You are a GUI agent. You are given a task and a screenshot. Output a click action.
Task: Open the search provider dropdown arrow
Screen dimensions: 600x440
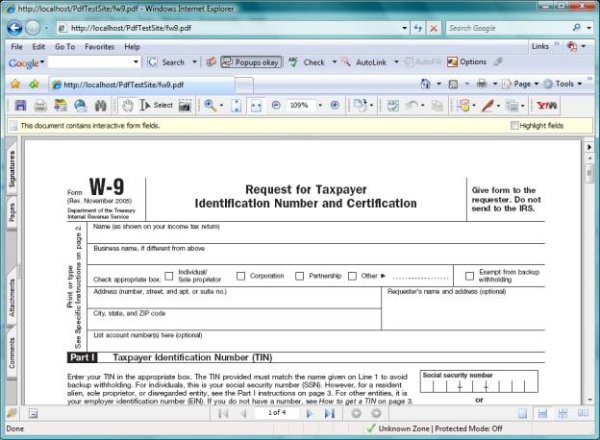point(589,28)
